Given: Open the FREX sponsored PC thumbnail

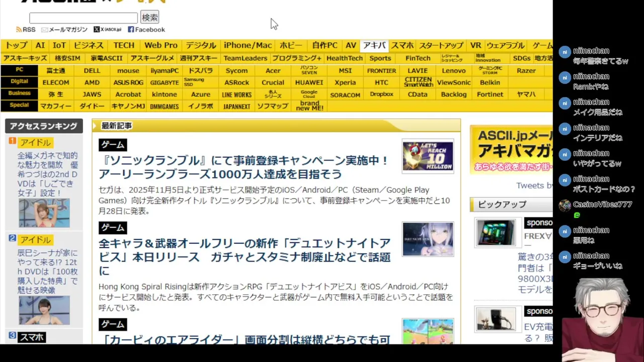Looking at the screenshot, I should (x=496, y=232).
